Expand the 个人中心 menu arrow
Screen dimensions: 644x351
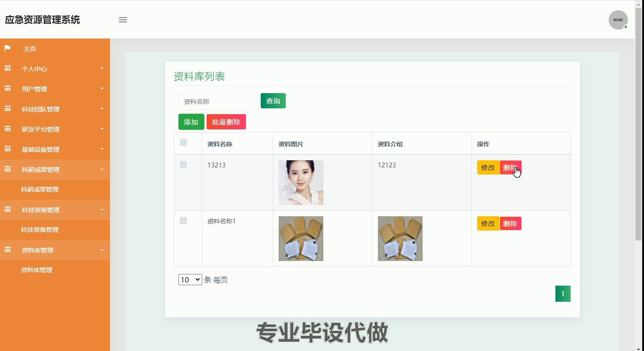(x=102, y=68)
